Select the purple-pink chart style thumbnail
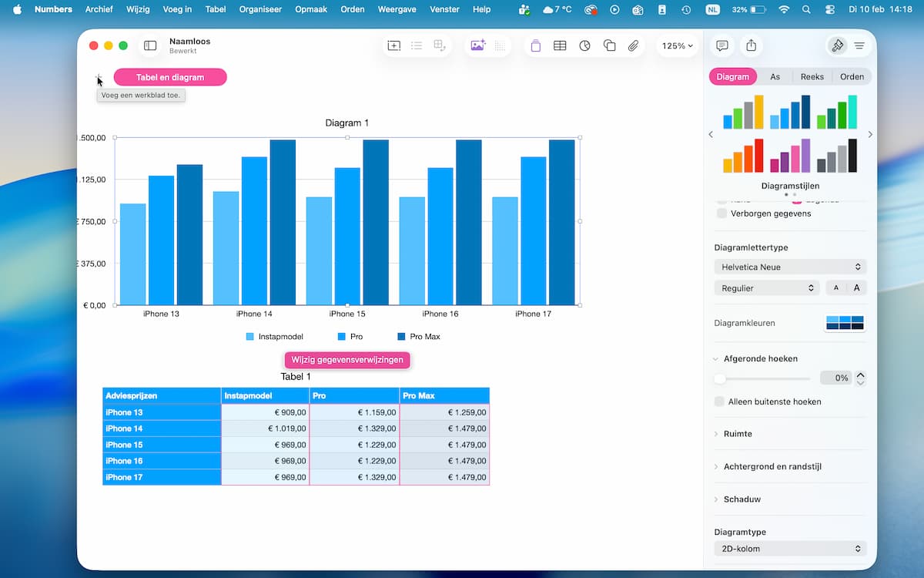 790,156
